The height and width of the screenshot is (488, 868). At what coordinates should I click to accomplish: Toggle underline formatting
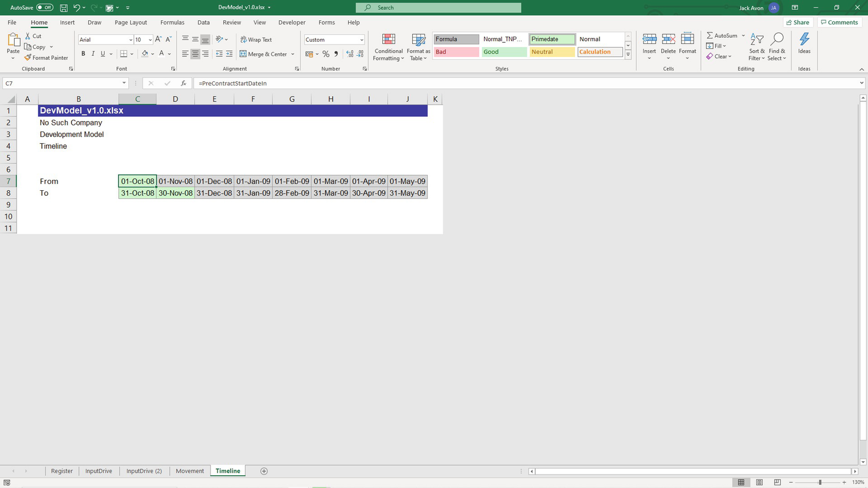103,54
